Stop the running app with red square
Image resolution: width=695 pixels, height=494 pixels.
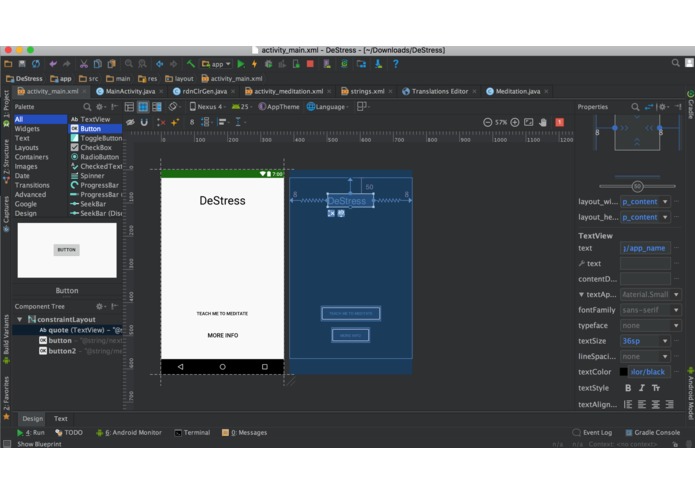310,64
